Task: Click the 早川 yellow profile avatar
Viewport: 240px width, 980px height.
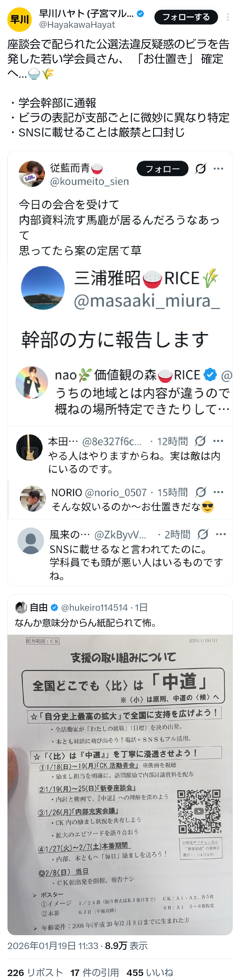Action: coord(19,19)
